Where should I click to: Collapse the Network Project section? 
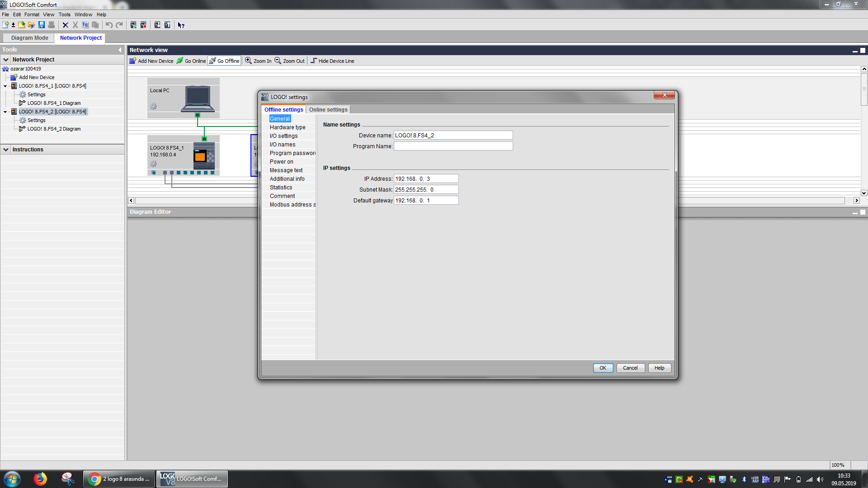coord(6,60)
